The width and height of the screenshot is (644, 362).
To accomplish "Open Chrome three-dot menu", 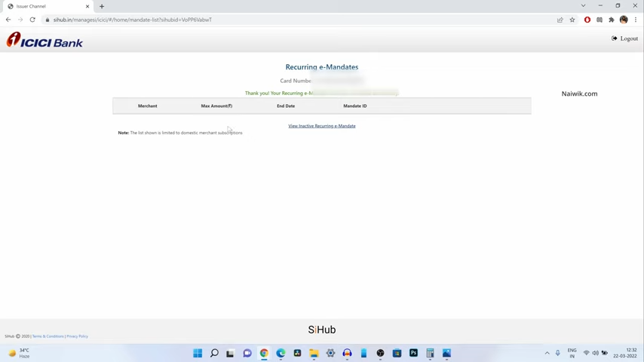I will coord(636,20).
